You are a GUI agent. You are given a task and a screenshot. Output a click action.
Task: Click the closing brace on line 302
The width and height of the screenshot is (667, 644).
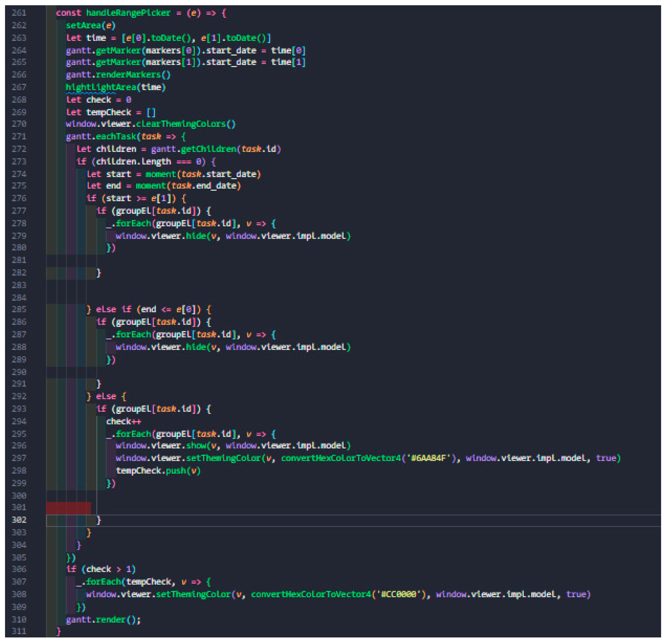(99, 520)
